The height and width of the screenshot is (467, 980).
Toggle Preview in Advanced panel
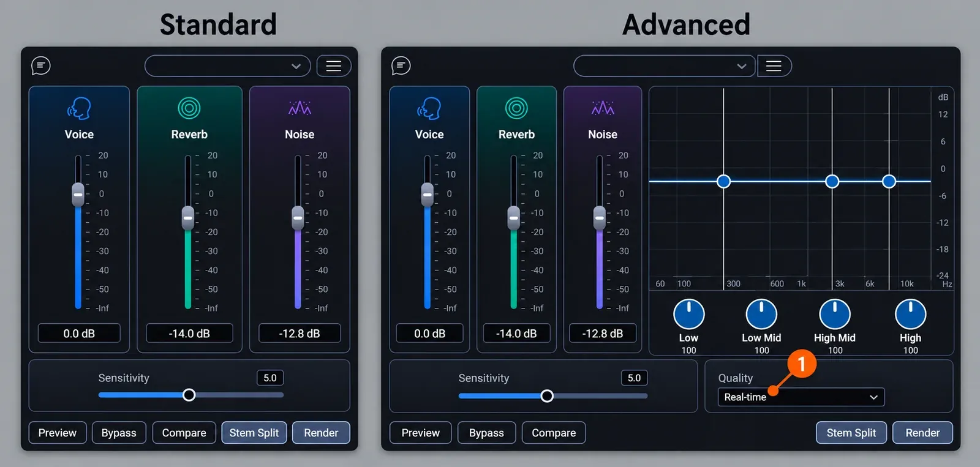coord(420,433)
